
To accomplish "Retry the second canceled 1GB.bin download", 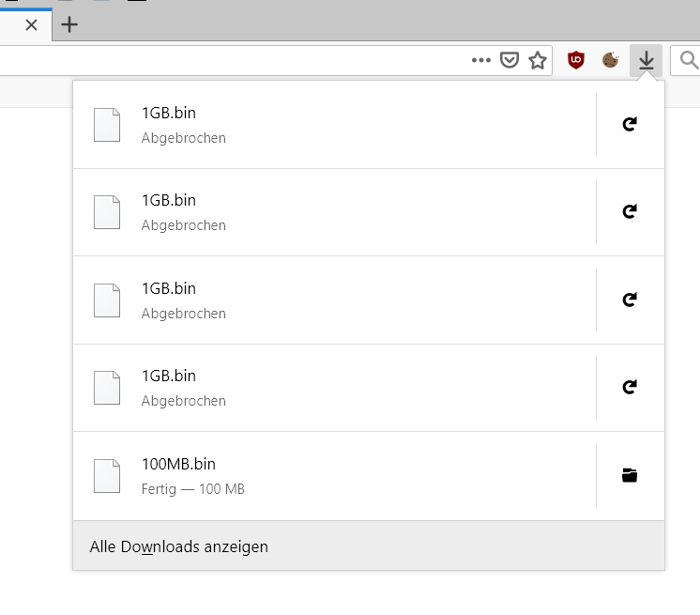I will [x=631, y=212].
